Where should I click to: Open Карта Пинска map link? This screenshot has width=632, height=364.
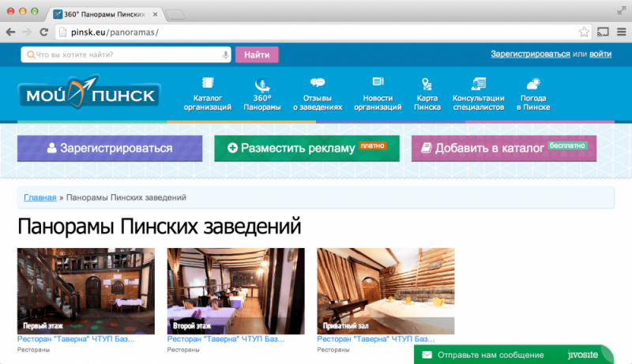click(x=427, y=95)
